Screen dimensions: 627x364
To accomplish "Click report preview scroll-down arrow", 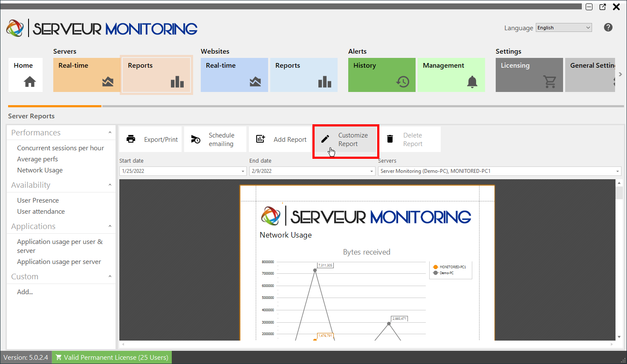I will click(x=619, y=337).
